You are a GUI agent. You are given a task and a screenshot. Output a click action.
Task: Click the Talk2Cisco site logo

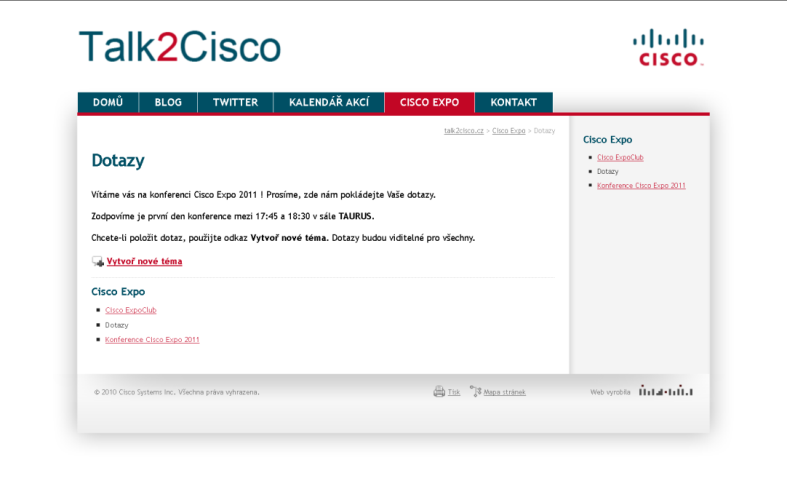click(180, 47)
